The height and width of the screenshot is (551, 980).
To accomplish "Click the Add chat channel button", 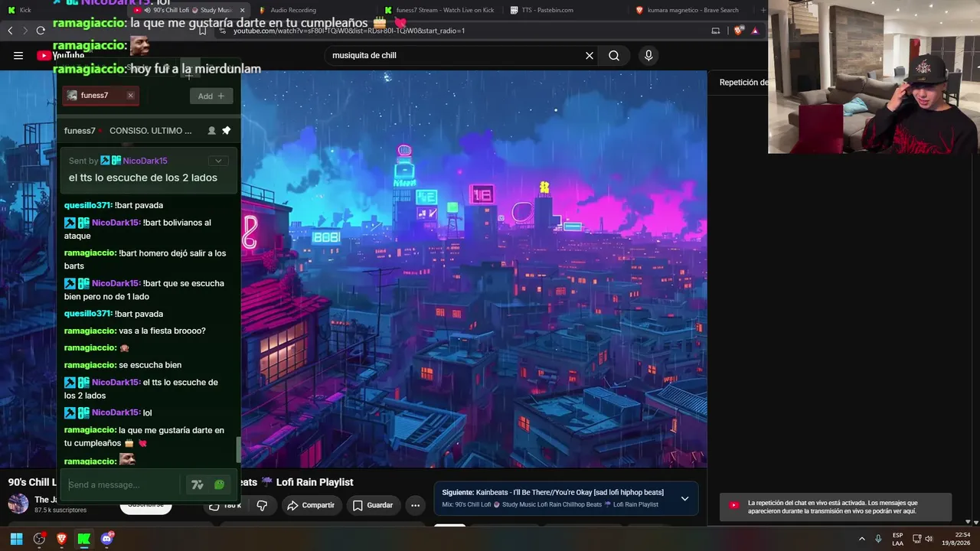I will click(211, 96).
